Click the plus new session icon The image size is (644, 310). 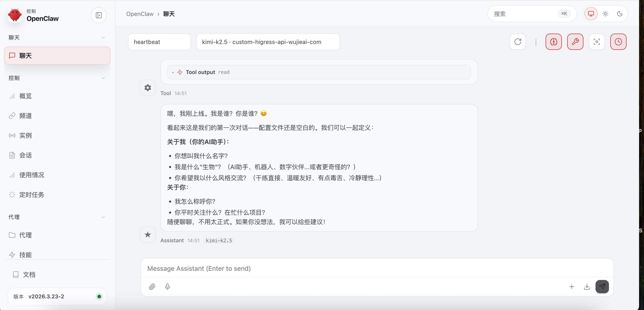tap(571, 286)
